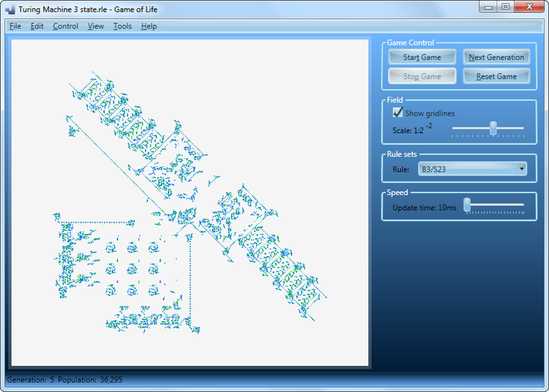The height and width of the screenshot is (392, 549).
Task: Click the Update time speed slider thumb
Action: point(467,204)
